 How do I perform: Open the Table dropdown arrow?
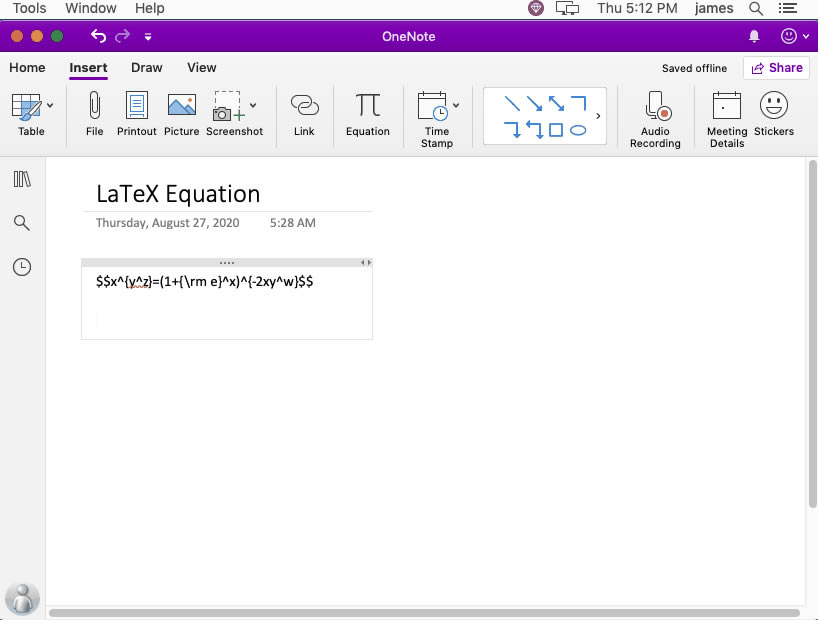coord(48,106)
